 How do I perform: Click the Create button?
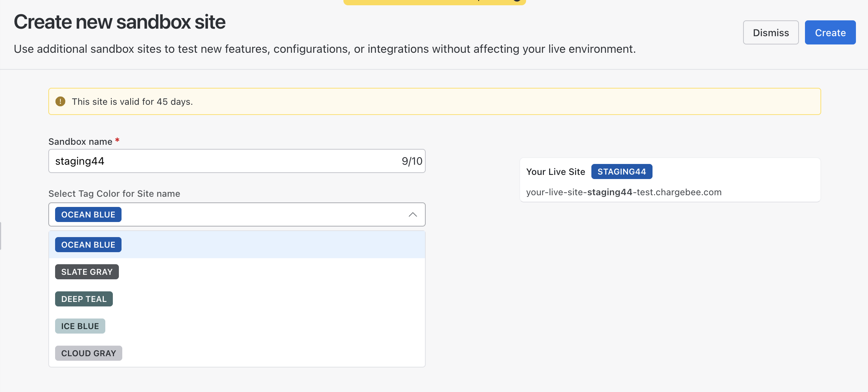click(x=830, y=33)
